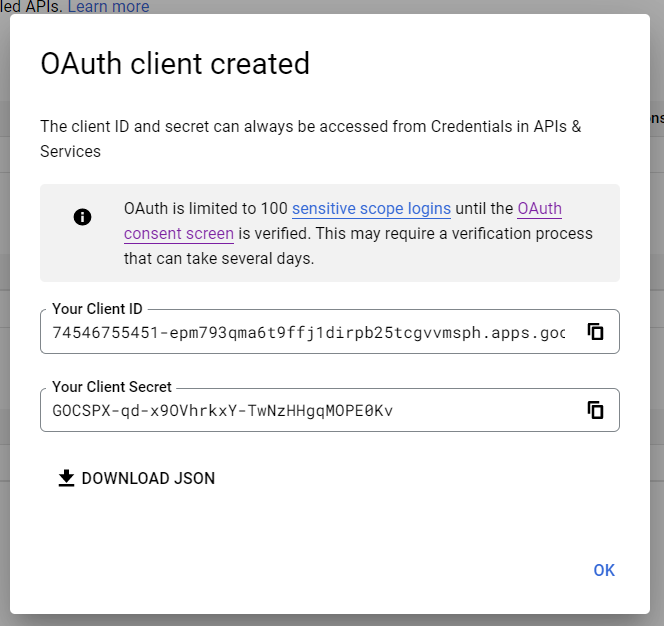This screenshot has width=664, height=626.
Task: Click the "OAuth client created" dialog heading
Action: click(x=175, y=64)
